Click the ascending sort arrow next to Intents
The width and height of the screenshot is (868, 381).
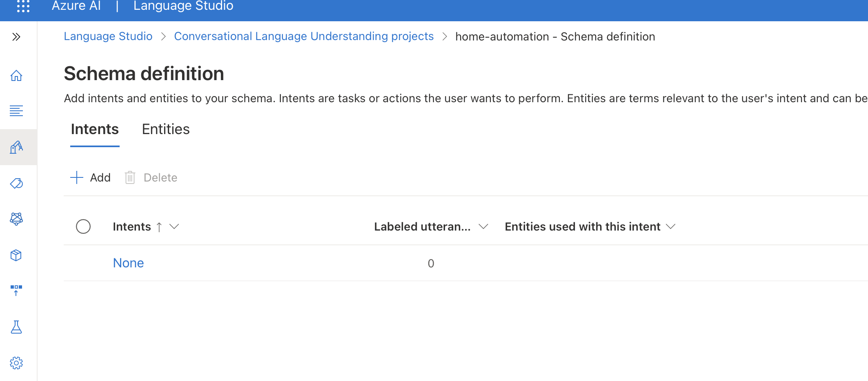159,227
